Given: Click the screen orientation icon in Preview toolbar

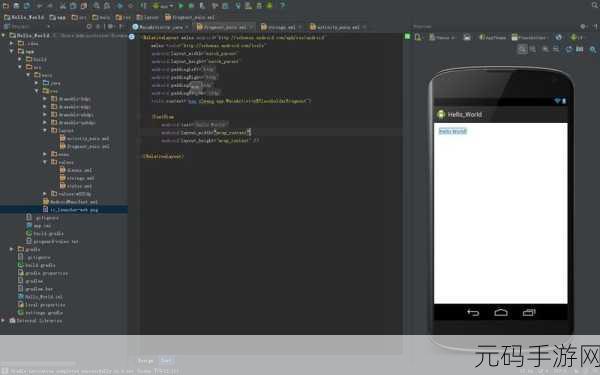Looking at the screenshot, I should point(467,37).
